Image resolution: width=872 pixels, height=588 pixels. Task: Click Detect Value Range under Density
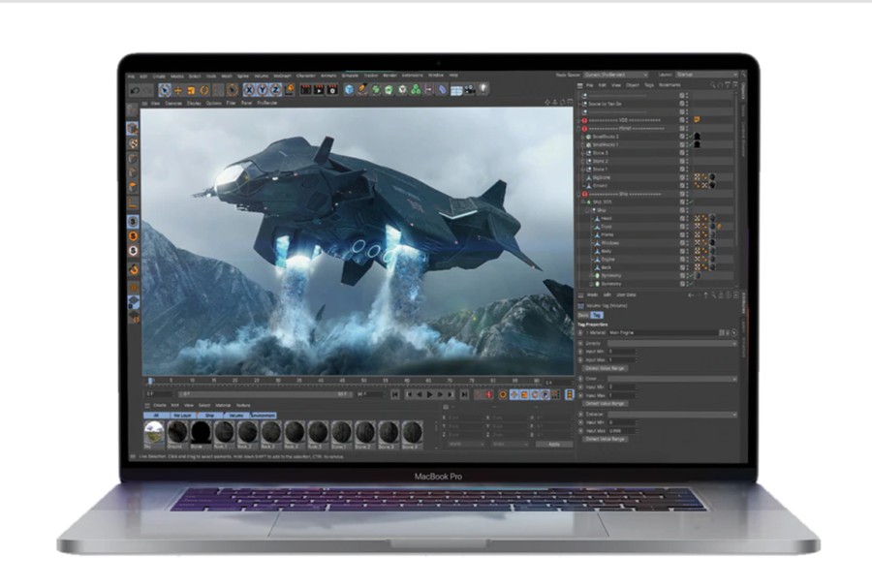[605, 368]
